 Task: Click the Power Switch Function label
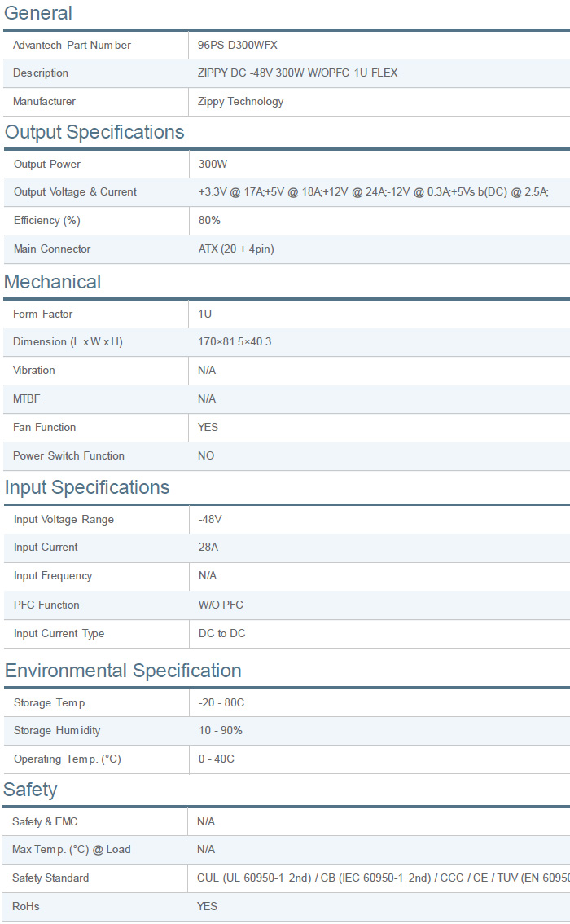pyautogui.click(x=68, y=456)
